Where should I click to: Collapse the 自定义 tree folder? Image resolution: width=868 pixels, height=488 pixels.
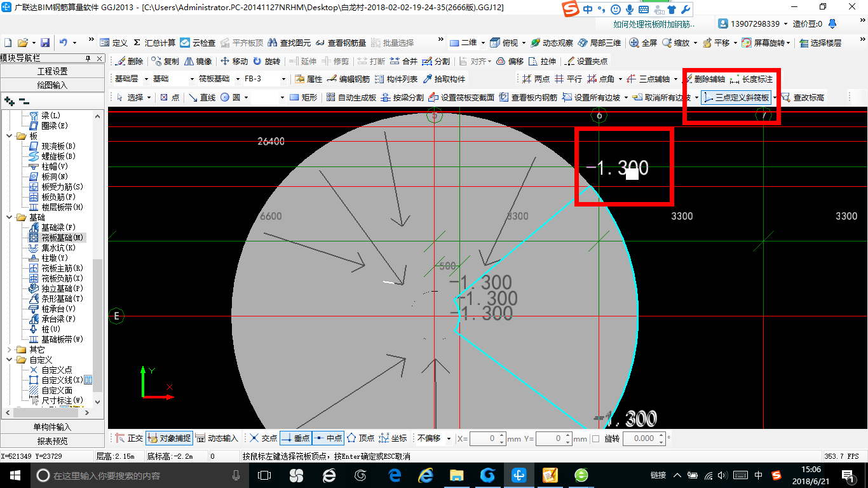[9, 360]
